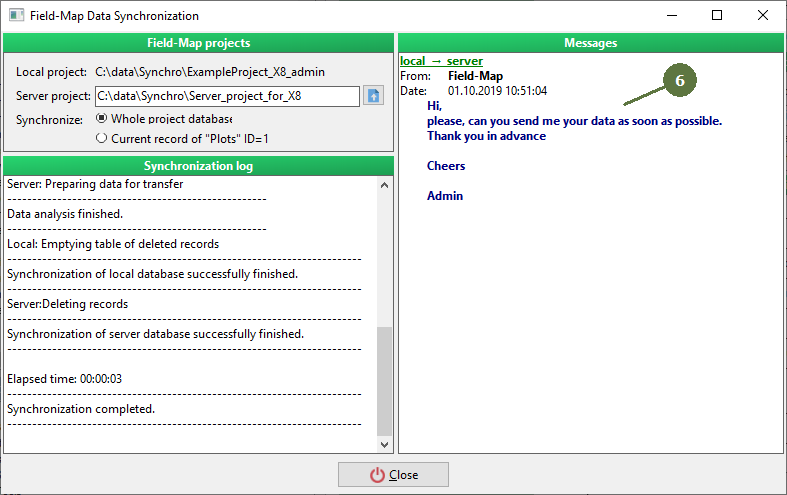
Task: Click the synchronization log scroll down arrow
Action: point(384,444)
